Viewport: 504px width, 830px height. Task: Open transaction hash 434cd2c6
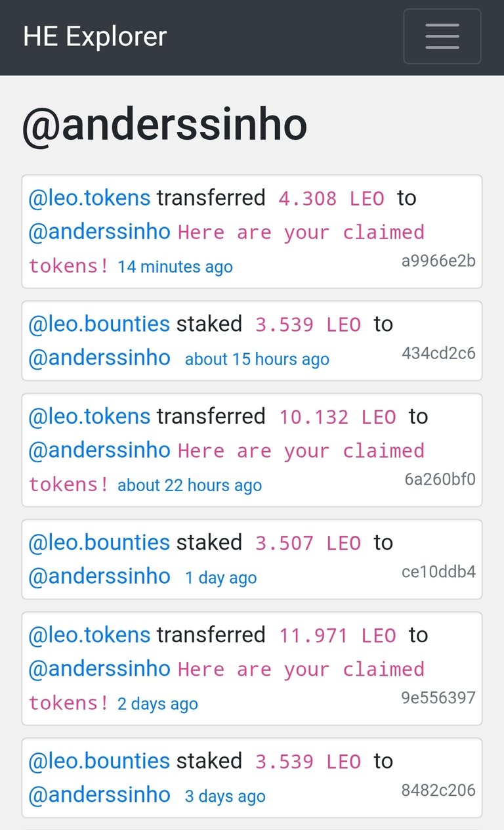pos(438,353)
